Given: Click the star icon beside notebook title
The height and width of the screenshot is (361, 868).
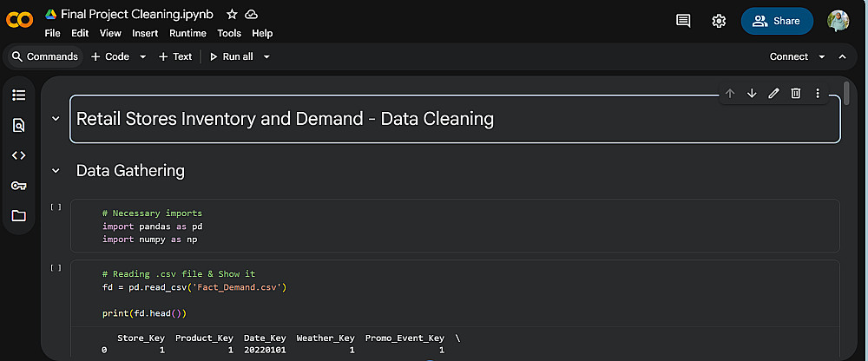Looking at the screenshot, I should pyautogui.click(x=232, y=15).
